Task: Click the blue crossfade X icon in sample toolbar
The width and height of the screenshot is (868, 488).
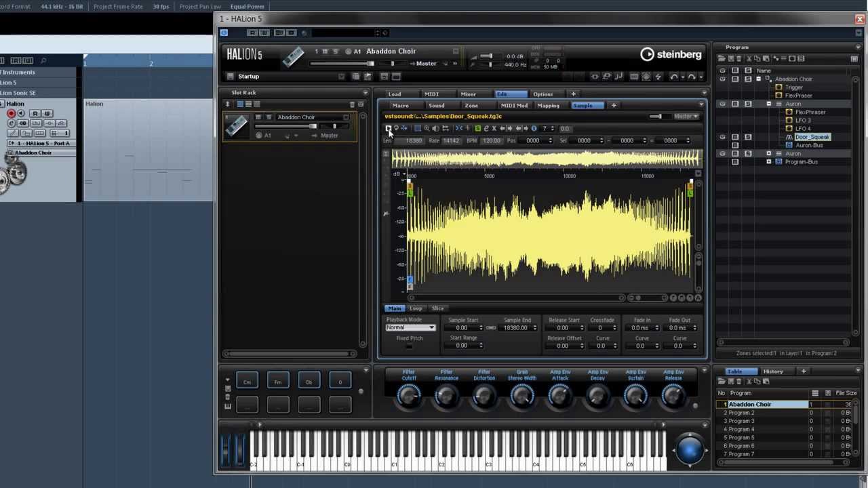Action: tap(459, 128)
